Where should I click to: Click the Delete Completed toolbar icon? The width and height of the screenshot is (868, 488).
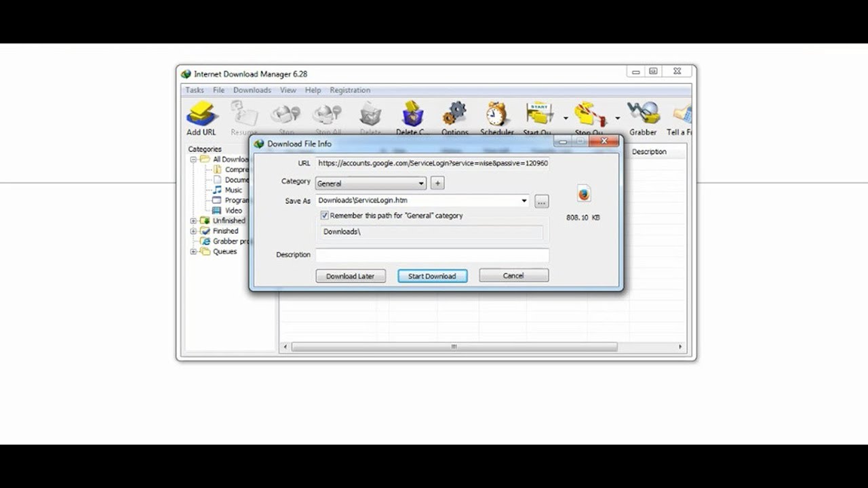(x=412, y=114)
